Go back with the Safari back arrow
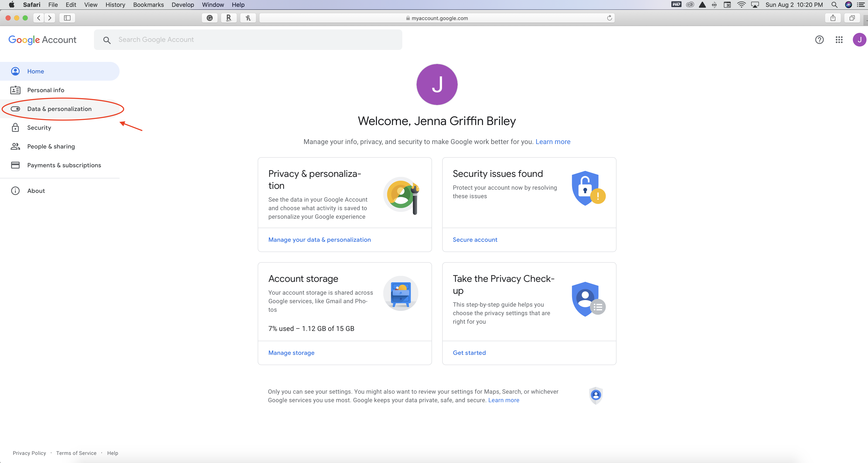Viewport: 868px width, 463px height. click(39, 18)
